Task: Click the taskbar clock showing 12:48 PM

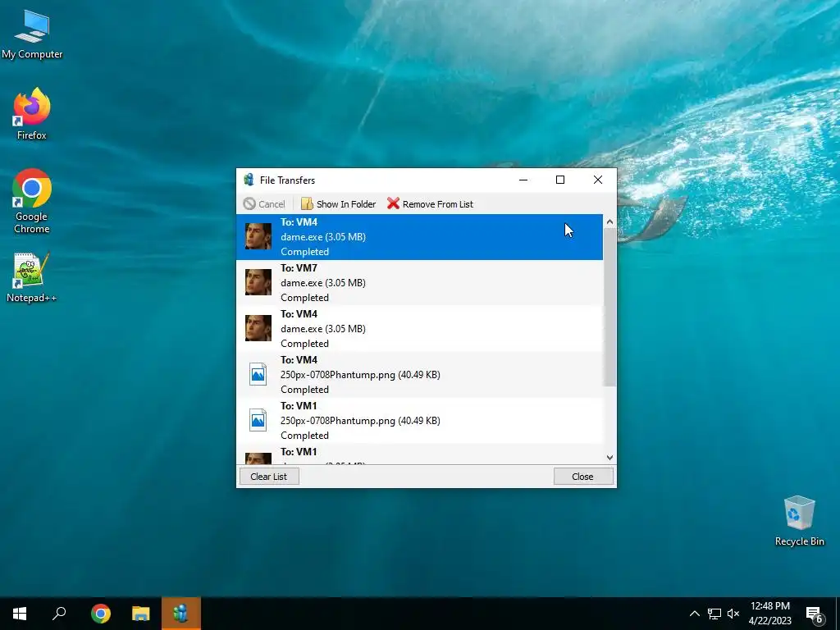Action: [769, 614]
